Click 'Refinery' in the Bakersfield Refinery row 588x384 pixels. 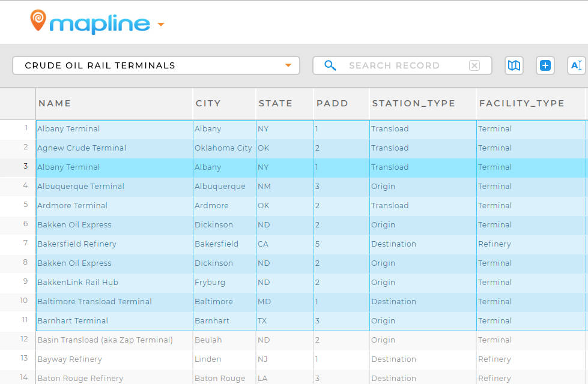click(x=494, y=244)
